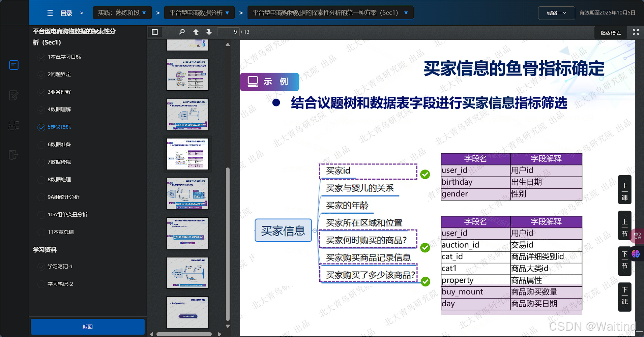The height and width of the screenshot is (337, 644).
Task: Click the course document icon in left sidebar
Action: coord(14,65)
